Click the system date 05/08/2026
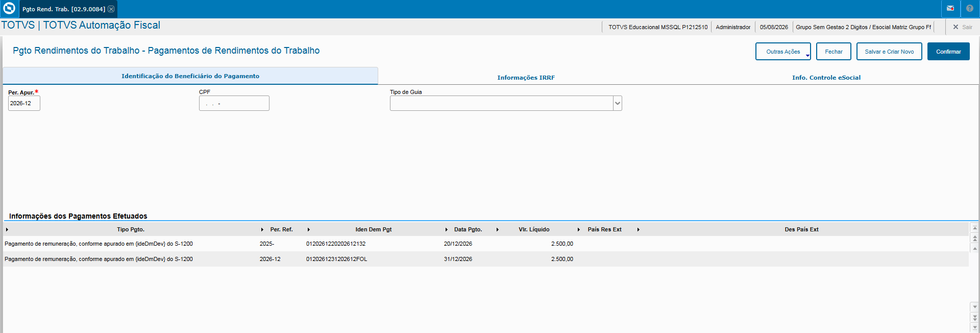 [774, 27]
